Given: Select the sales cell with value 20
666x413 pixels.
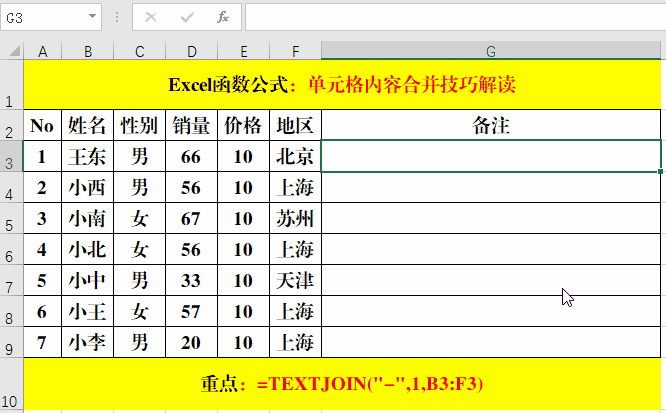Looking at the screenshot, I should pyautogui.click(x=192, y=342).
